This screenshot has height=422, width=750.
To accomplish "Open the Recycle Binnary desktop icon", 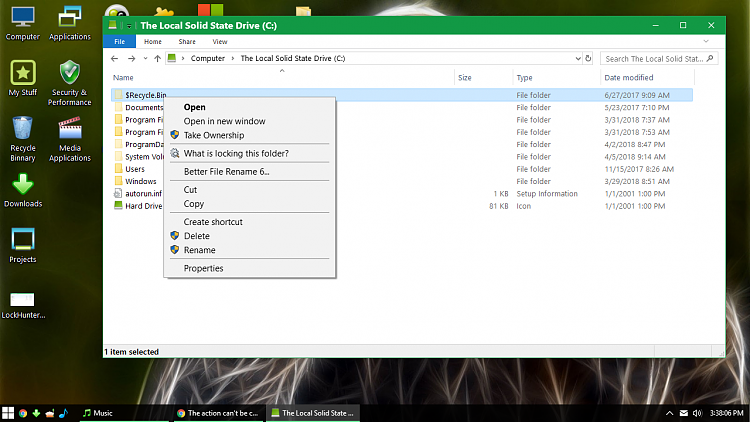I will [x=22, y=139].
